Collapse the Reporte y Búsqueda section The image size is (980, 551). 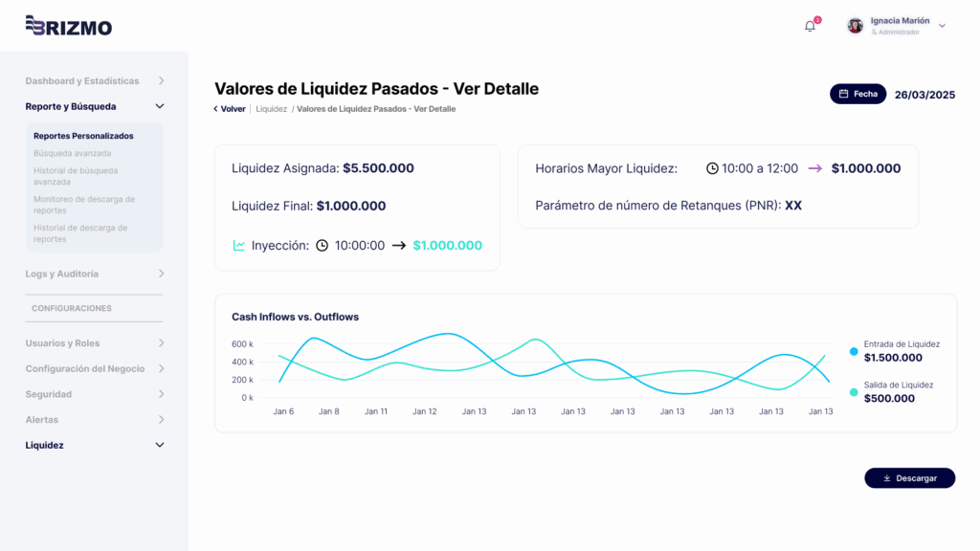[158, 106]
